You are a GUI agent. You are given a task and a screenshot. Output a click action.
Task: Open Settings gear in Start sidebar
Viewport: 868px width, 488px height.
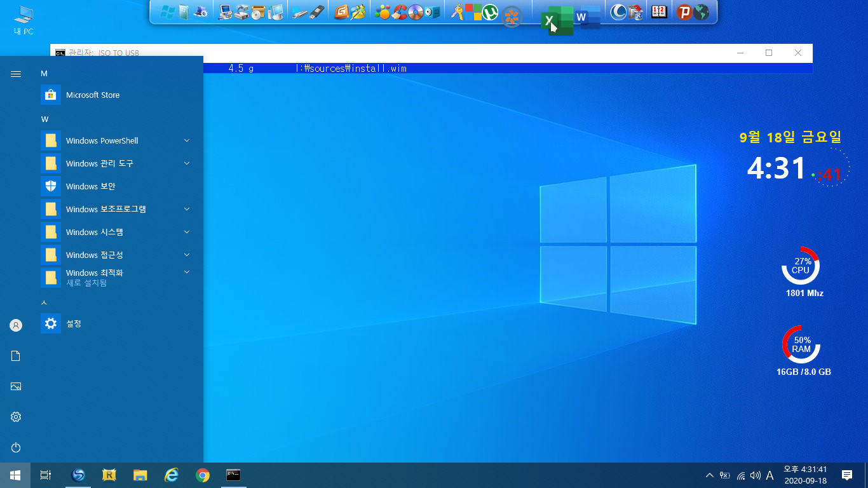pyautogui.click(x=16, y=417)
